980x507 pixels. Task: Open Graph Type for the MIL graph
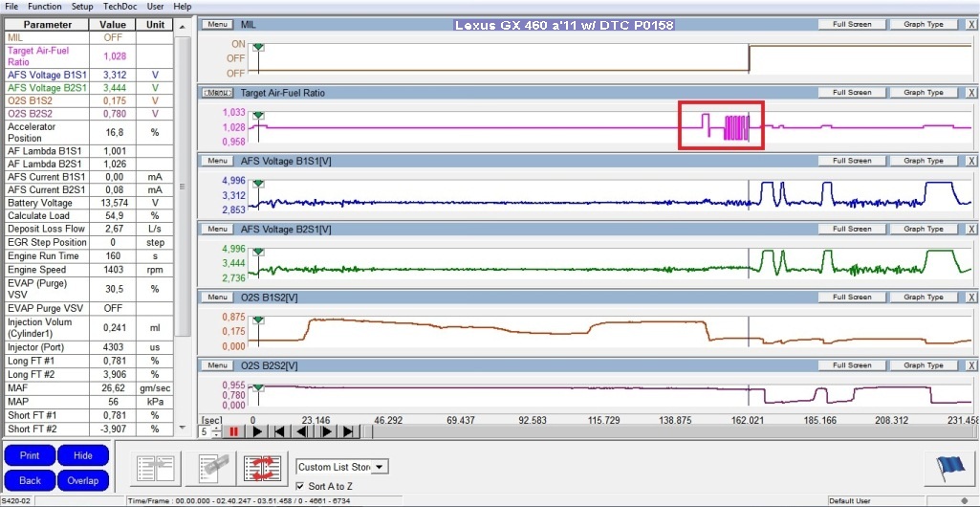click(x=923, y=24)
